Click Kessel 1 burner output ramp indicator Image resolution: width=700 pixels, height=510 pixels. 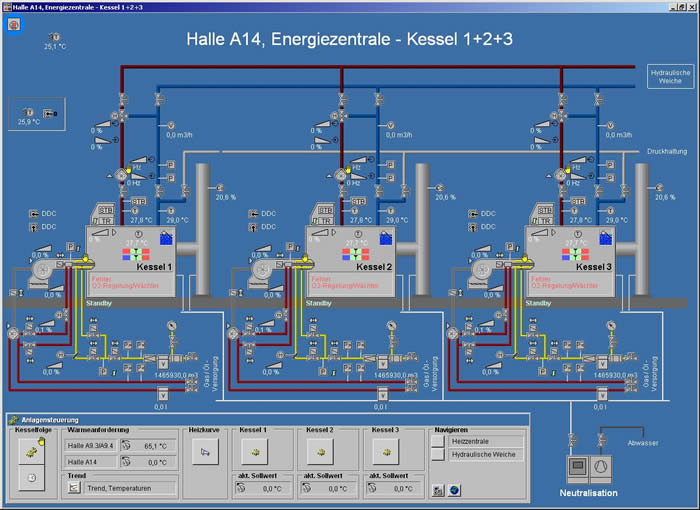[100, 233]
